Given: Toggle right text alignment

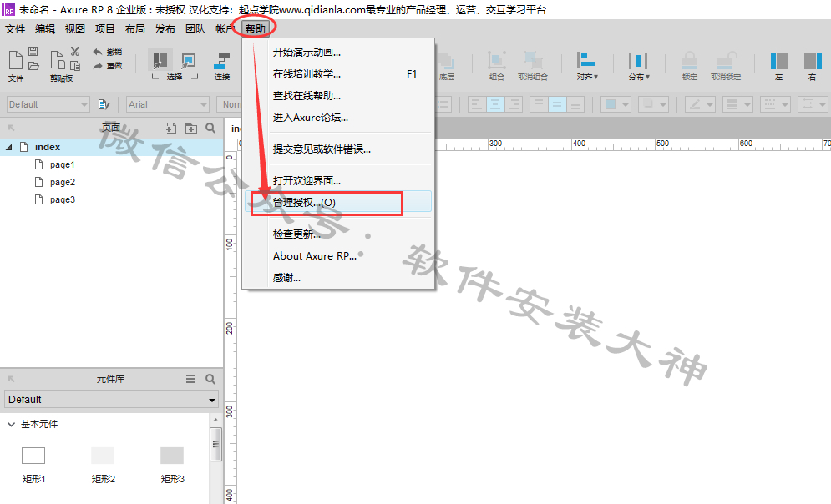Looking at the screenshot, I should click(513, 104).
